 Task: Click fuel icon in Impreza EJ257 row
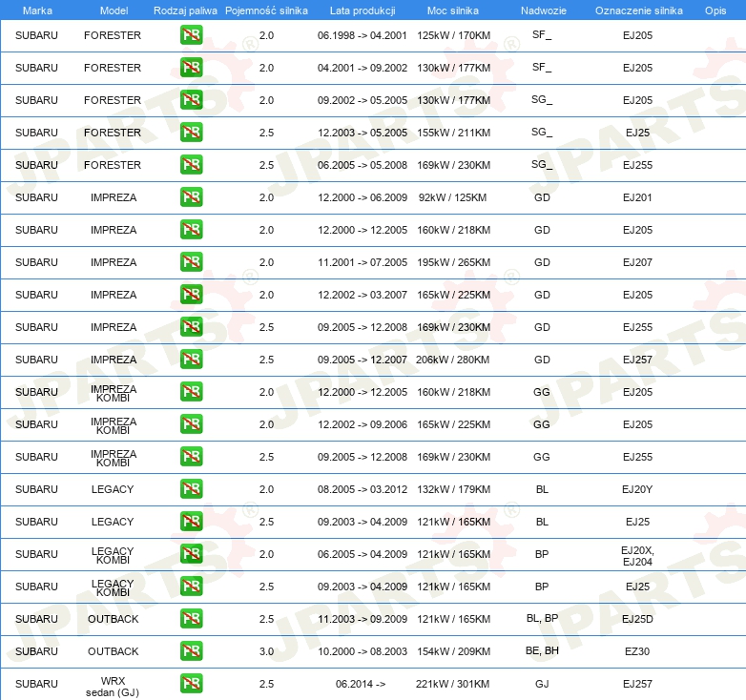click(191, 360)
